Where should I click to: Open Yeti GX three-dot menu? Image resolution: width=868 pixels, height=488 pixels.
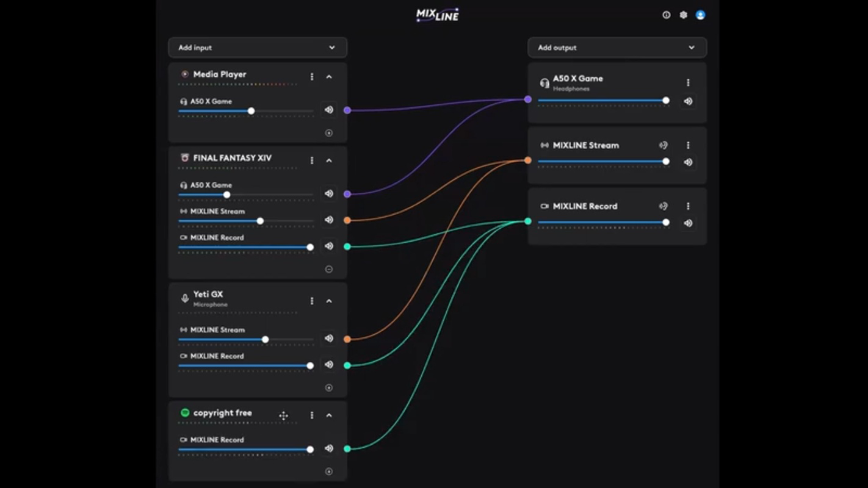click(312, 301)
